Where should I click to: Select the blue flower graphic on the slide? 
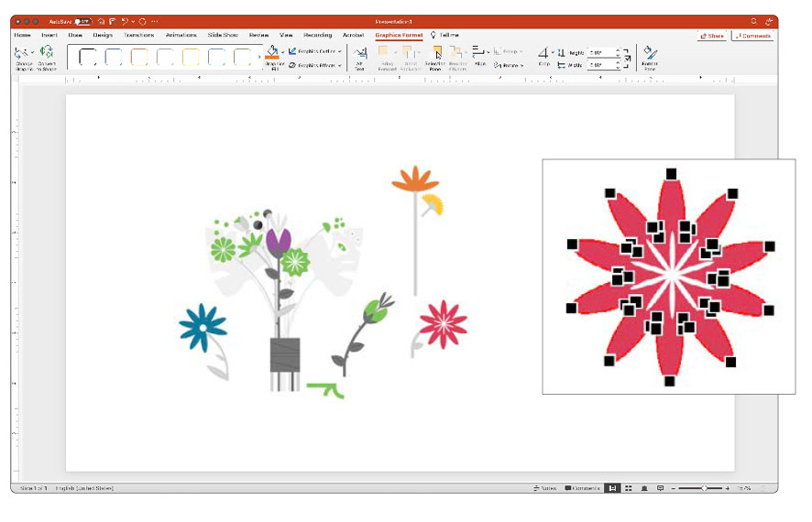pos(203,328)
